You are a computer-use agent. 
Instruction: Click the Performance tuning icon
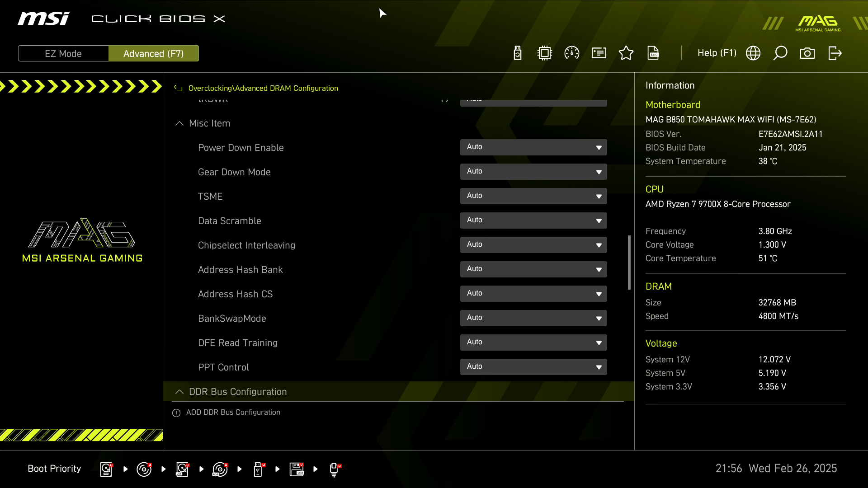click(x=572, y=53)
